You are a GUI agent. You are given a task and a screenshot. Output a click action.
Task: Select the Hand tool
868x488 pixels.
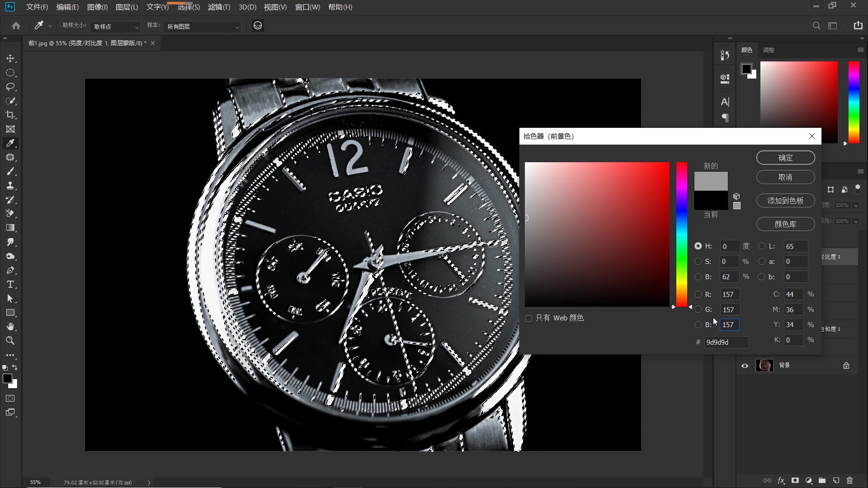point(10,327)
